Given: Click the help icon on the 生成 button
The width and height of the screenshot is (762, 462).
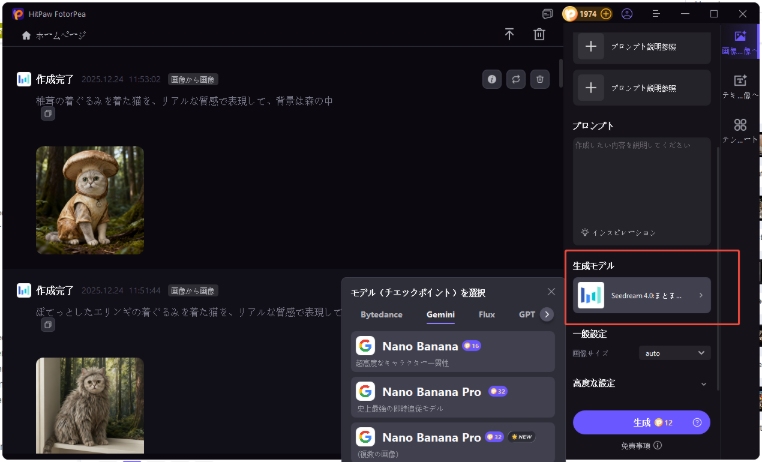Looking at the screenshot, I should (x=697, y=423).
